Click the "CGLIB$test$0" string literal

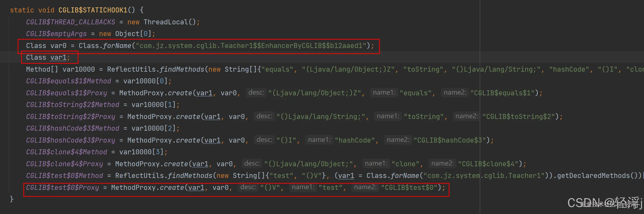point(409,187)
